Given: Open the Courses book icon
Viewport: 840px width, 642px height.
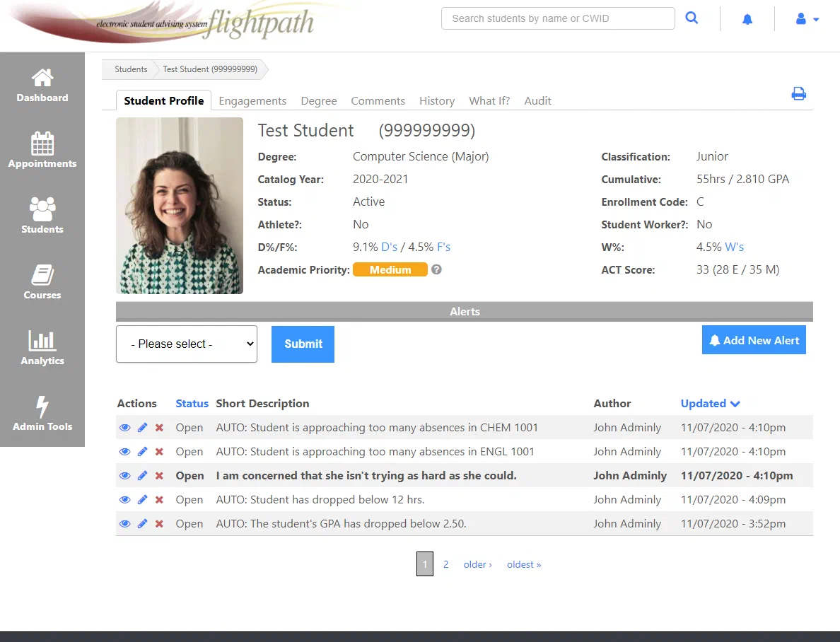Looking at the screenshot, I should click(42, 275).
